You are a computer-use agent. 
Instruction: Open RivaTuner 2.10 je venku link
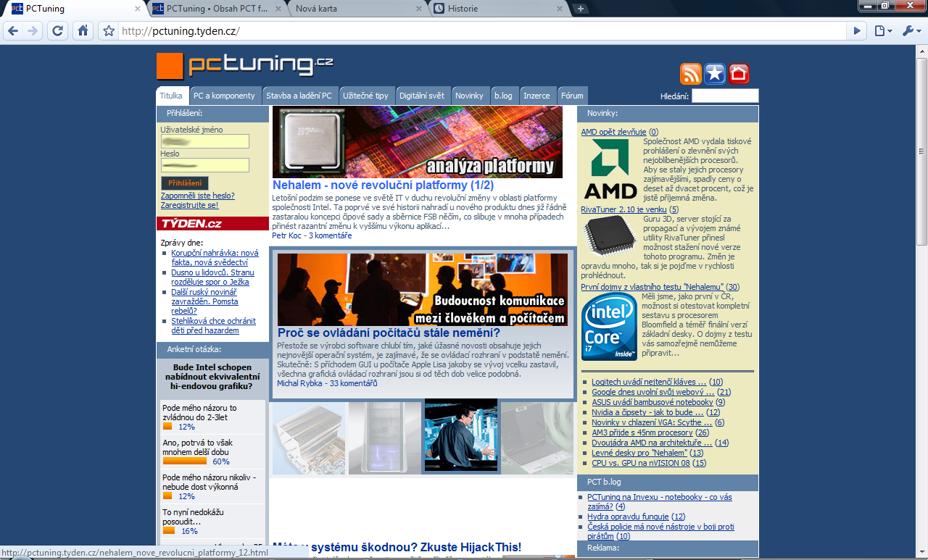tap(623, 209)
